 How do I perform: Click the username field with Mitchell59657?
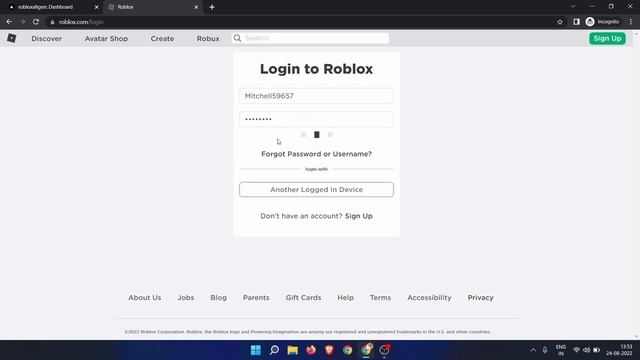tap(316, 96)
